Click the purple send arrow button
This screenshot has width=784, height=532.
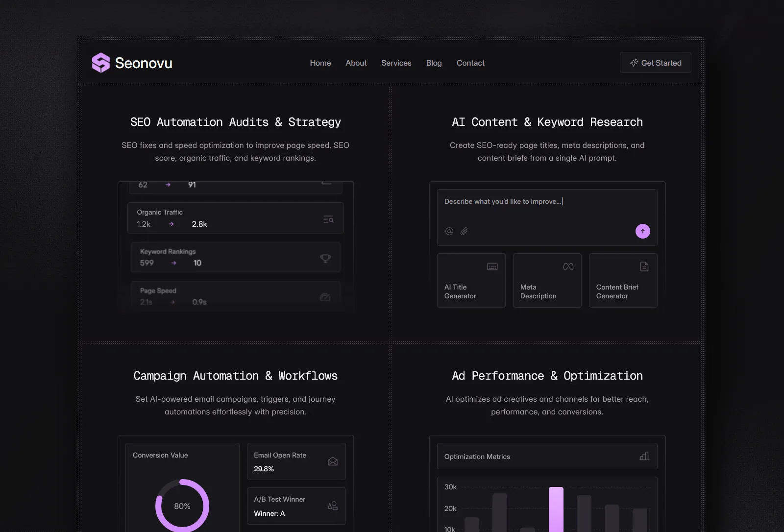pos(642,231)
